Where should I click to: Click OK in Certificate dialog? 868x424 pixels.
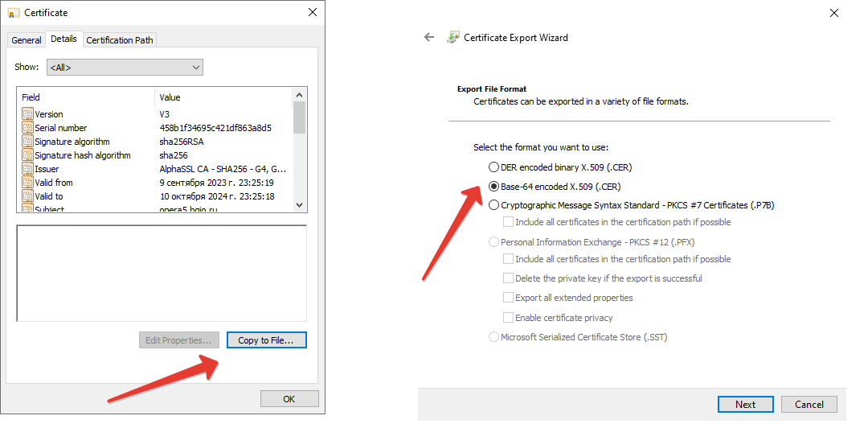(289, 399)
